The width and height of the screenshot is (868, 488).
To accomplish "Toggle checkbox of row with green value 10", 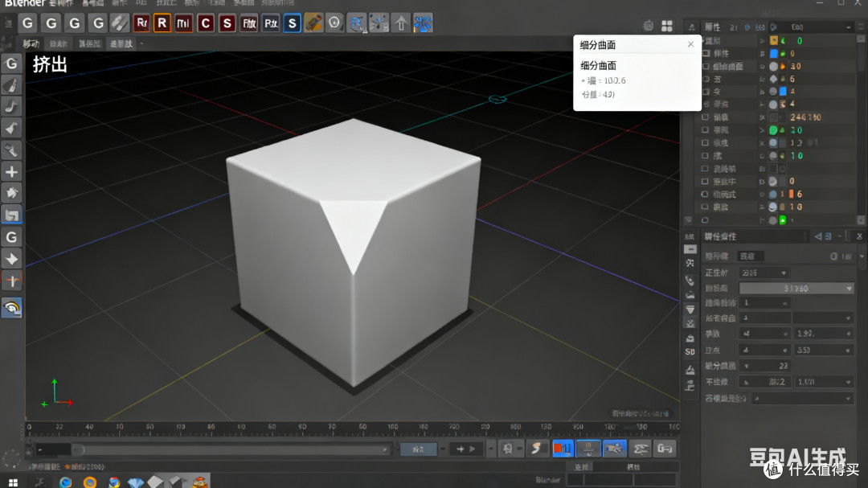I will pos(706,156).
